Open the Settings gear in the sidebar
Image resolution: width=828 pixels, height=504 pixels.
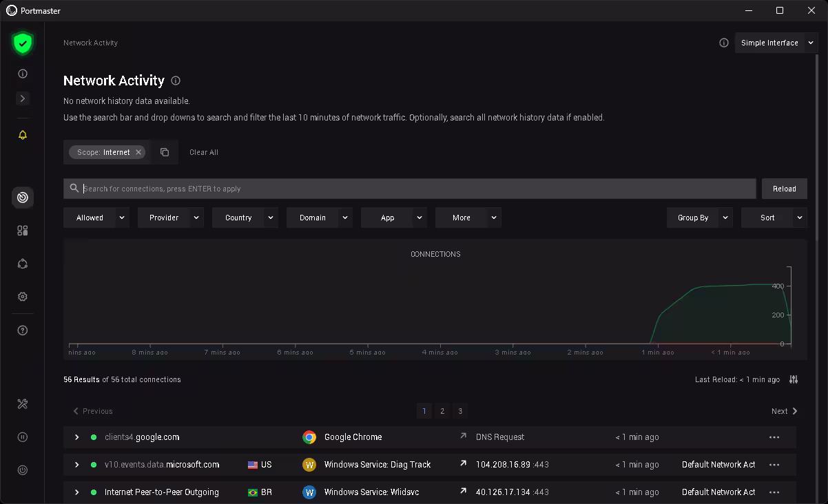23,297
